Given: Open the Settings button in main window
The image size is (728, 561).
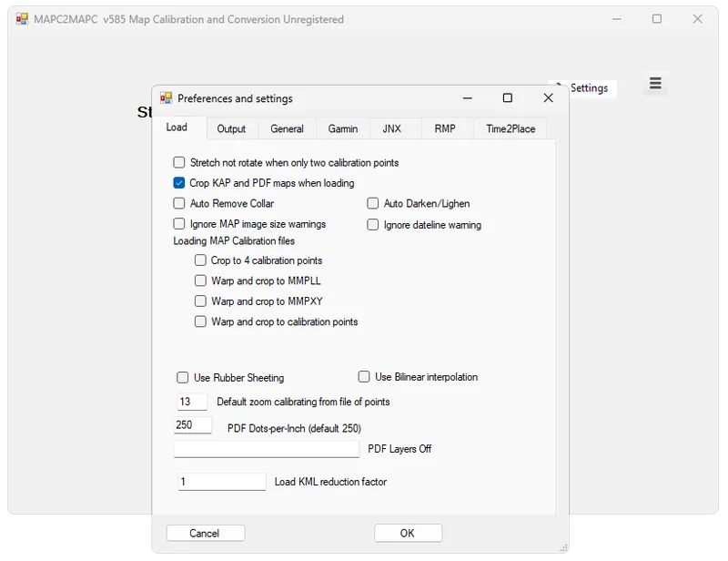Looking at the screenshot, I should [x=583, y=87].
